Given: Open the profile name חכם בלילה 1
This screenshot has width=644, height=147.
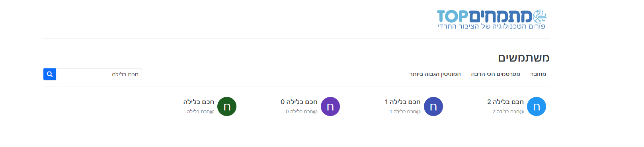Looking at the screenshot, I should [403, 102].
